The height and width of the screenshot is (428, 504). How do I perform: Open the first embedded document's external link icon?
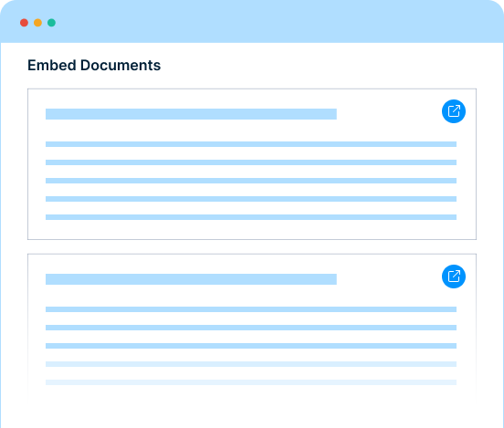pos(454,111)
